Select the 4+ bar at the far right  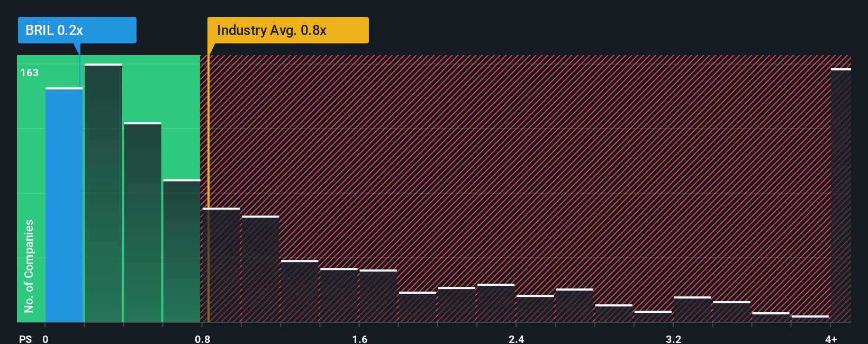[841, 195]
